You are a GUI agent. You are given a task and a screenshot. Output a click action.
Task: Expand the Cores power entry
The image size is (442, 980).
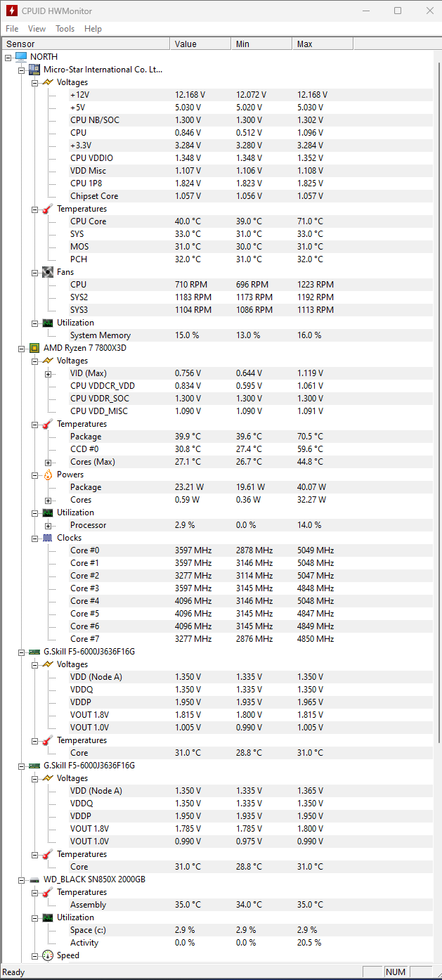[48, 500]
